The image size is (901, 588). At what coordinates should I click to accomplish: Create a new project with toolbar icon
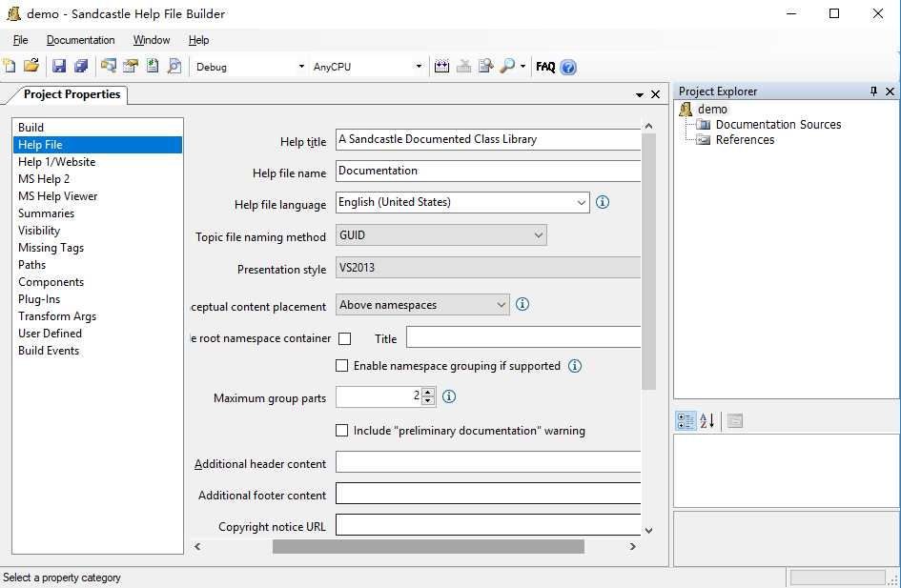tap(10, 66)
